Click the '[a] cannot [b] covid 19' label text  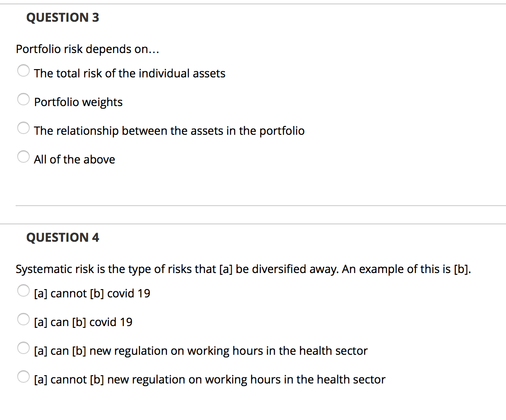[x=92, y=293]
